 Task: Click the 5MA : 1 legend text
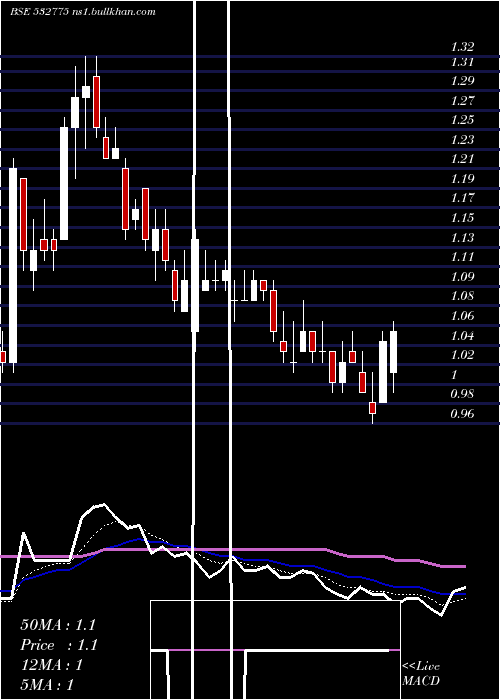[x=47, y=685]
